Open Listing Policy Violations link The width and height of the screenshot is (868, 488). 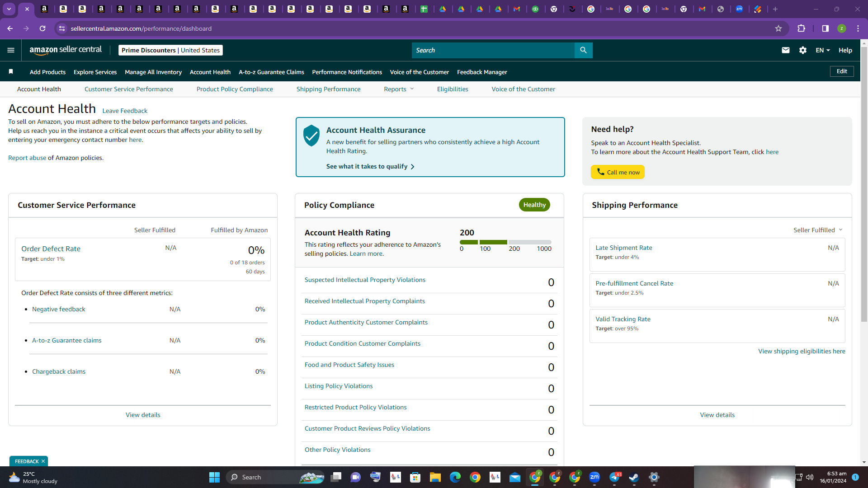(x=339, y=386)
